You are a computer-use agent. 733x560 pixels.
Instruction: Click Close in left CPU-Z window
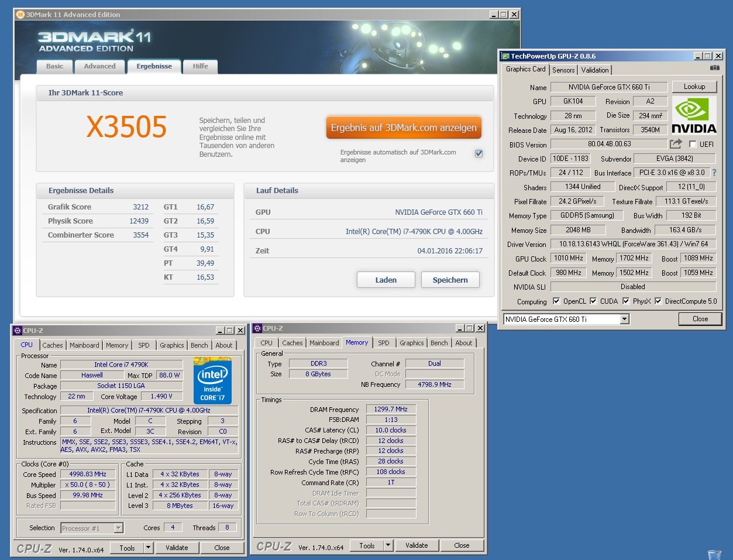click(x=222, y=548)
